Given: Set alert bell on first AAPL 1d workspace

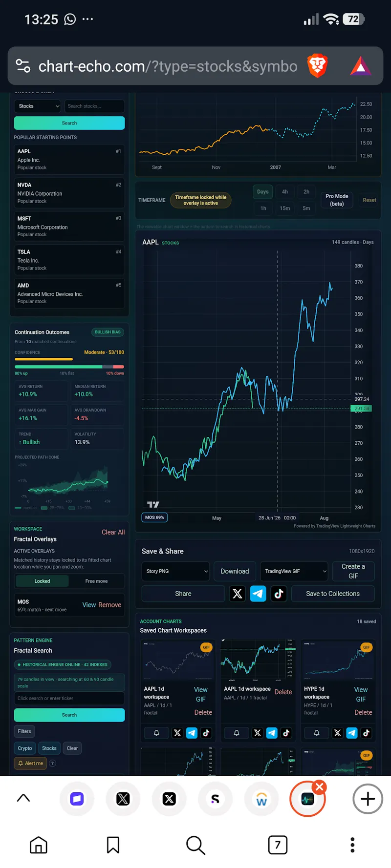Looking at the screenshot, I should [x=156, y=733].
